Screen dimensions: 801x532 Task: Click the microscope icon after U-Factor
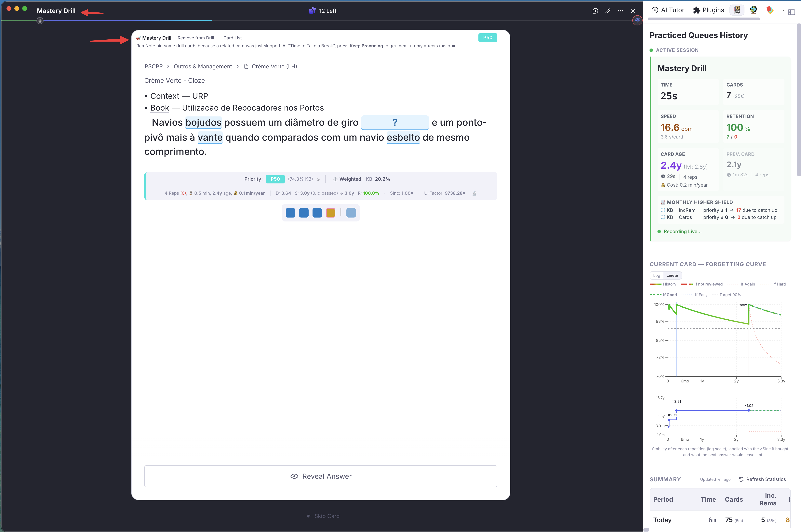tap(474, 193)
